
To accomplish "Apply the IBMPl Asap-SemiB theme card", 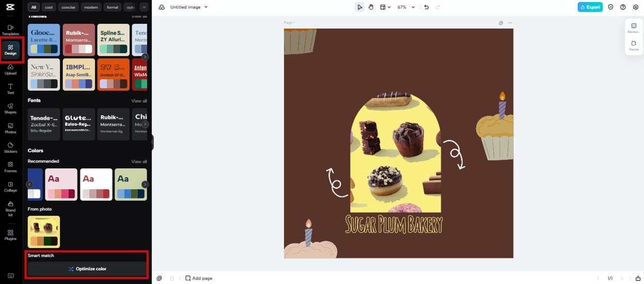I will pyautogui.click(x=79, y=74).
